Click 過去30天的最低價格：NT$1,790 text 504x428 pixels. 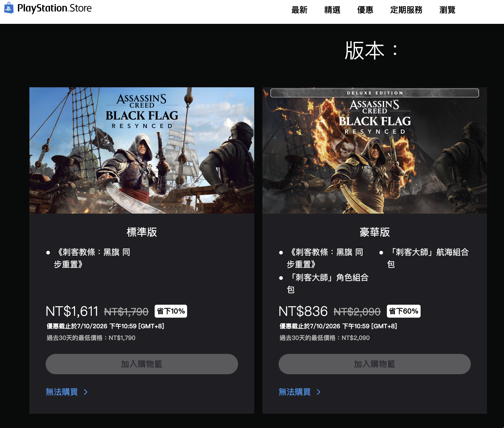[x=91, y=338]
